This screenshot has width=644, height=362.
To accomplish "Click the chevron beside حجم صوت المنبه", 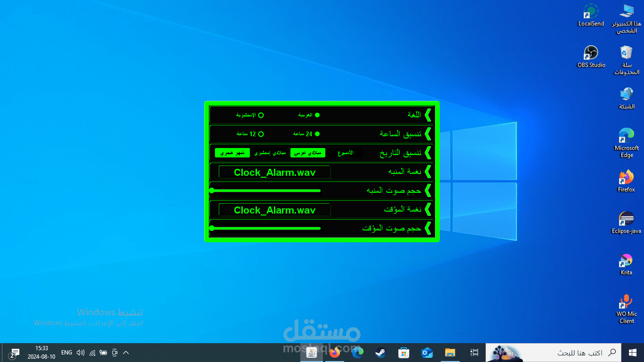I will (x=428, y=190).
